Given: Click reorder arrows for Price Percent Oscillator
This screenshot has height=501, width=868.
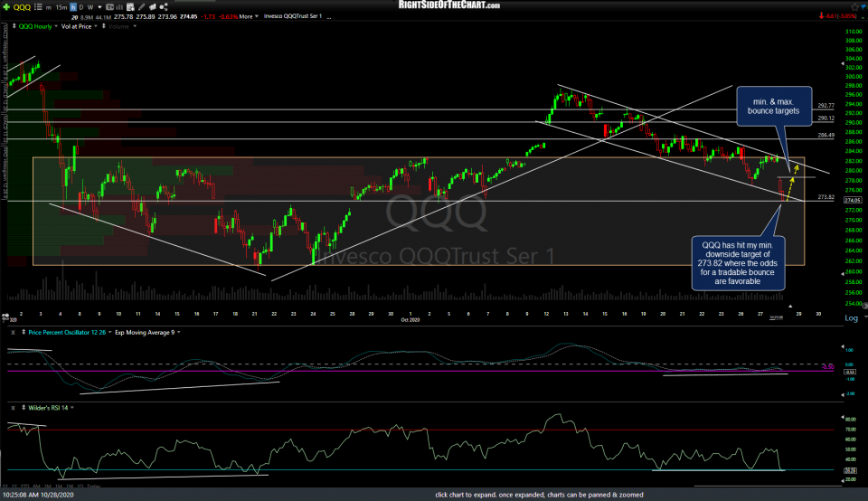Looking at the screenshot, I should 24,332.
